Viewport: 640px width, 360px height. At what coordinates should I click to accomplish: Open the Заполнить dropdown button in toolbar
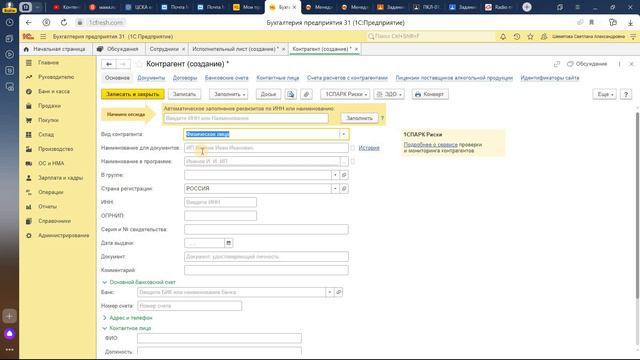229,94
